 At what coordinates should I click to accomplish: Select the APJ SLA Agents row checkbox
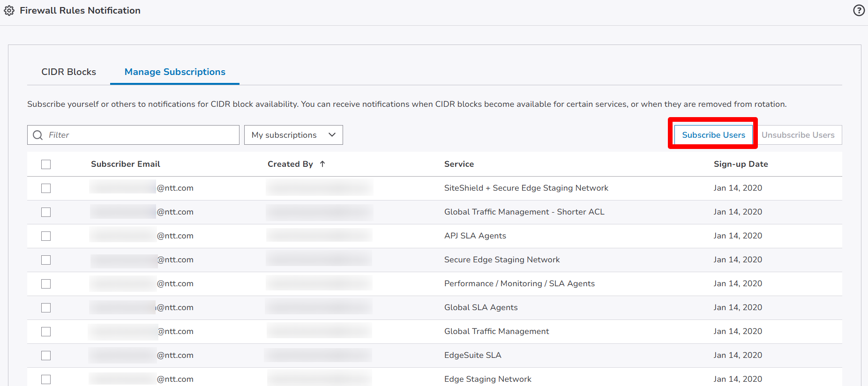point(46,236)
